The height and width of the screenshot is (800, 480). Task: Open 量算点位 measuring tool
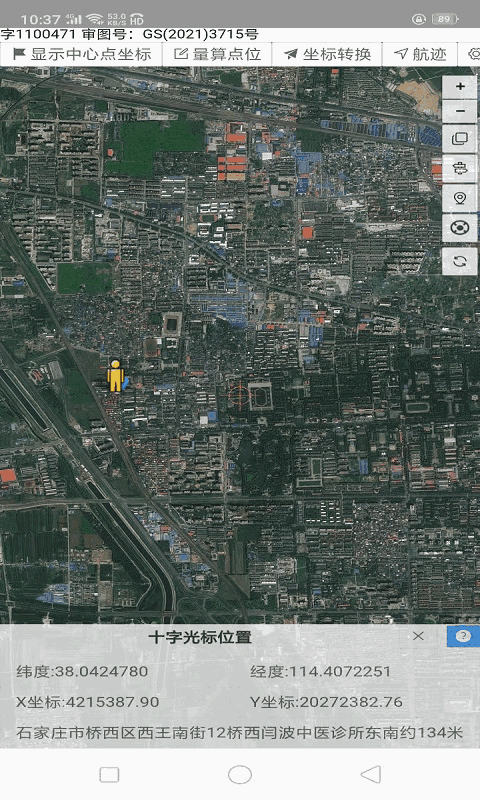point(217,55)
